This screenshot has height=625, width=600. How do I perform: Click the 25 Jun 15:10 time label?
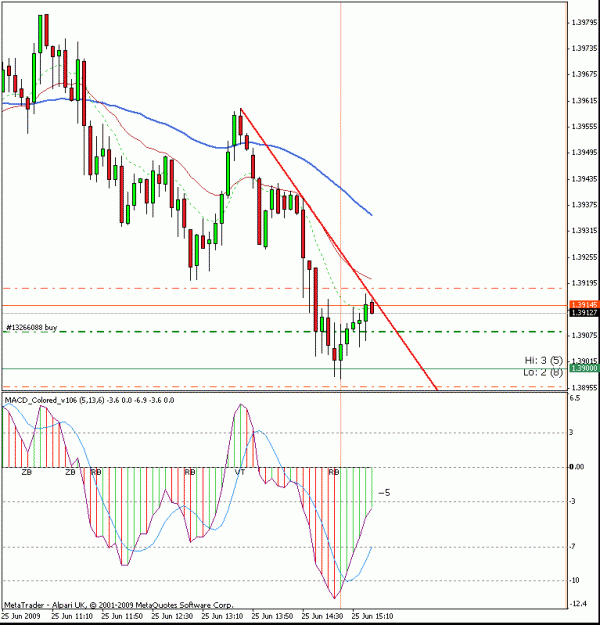[372, 616]
